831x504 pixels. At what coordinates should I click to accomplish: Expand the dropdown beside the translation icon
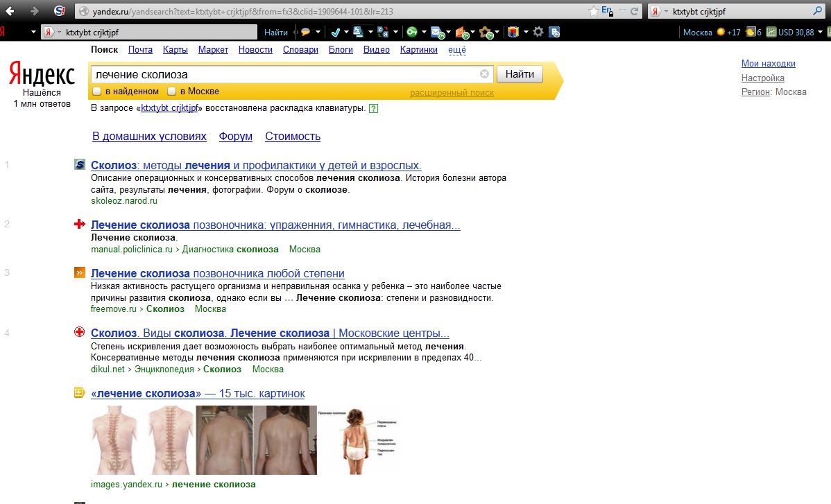pos(395,33)
